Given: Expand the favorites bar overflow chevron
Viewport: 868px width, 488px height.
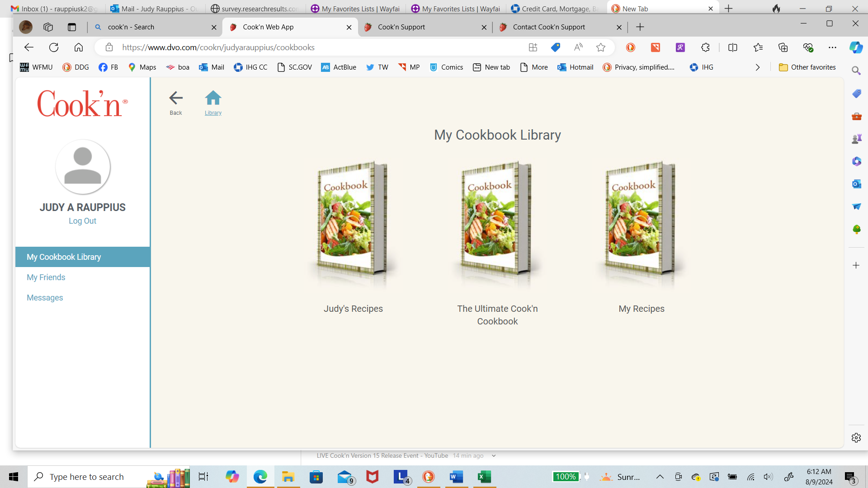Looking at the screenshot, I should pos(758,67).
